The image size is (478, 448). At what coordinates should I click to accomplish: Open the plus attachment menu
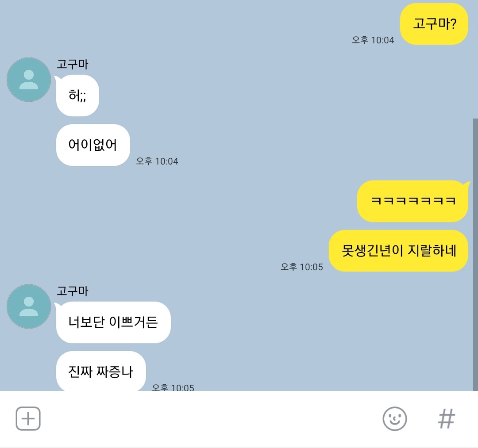point(28,418)
